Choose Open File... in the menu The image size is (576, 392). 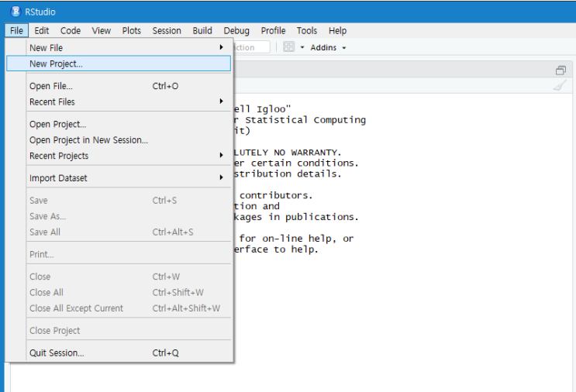(51, 86)
